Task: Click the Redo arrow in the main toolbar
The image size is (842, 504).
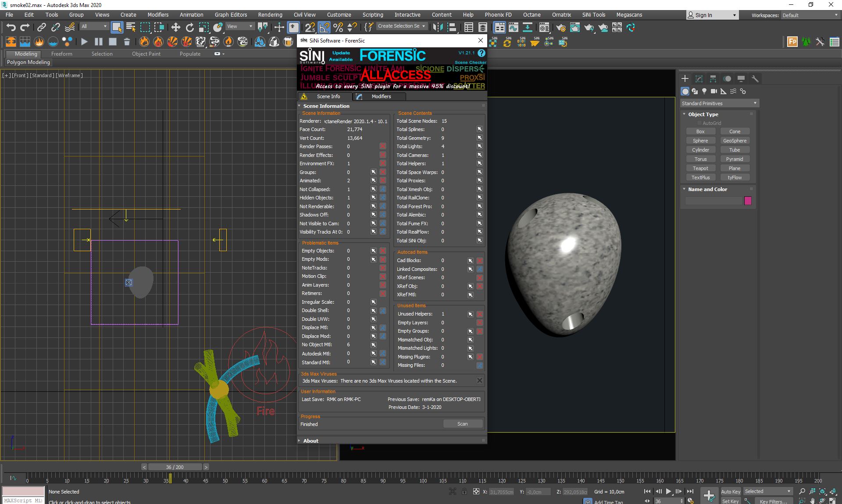Action: pyautogui.click(x=25, y=28)
